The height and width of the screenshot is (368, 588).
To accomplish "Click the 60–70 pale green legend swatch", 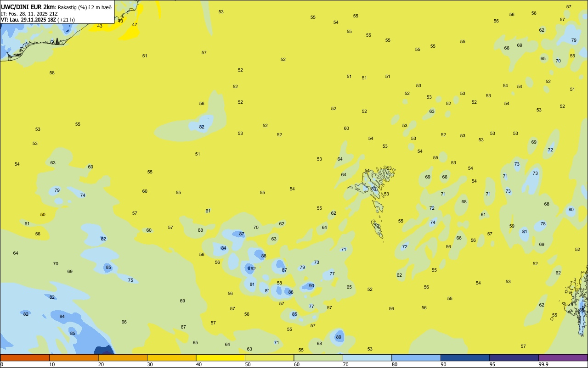I will pos(318,357).
